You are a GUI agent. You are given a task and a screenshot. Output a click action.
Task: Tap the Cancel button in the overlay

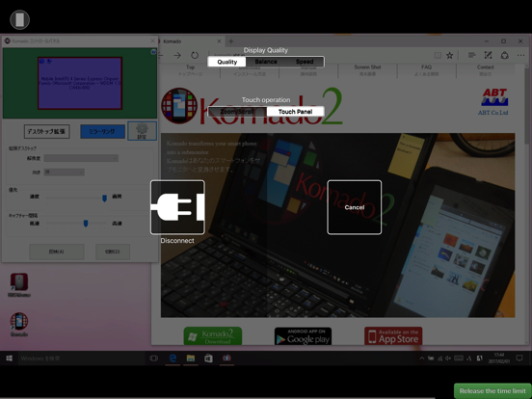(355, 207)
